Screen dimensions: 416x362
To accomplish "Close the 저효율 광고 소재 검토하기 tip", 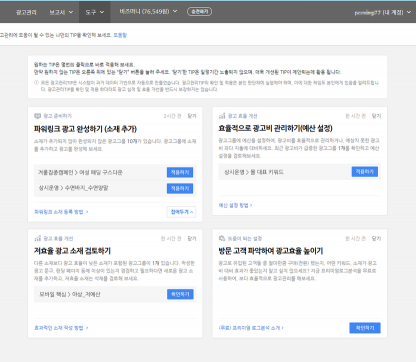I will [x=192, y=239].
